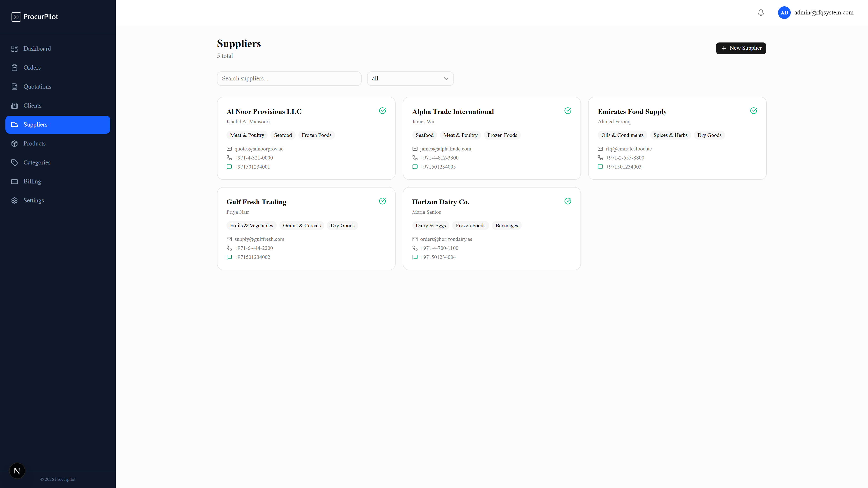Click the Billing card icon
868x488 pixels.
tap(14, 181)
